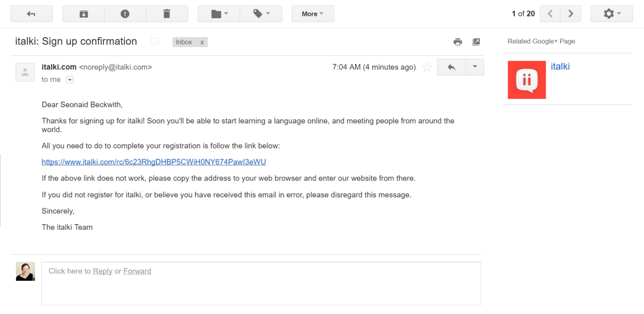This screenshot has width=644, height=314.
Task: Reply using the arrow button
Action: point(451,67)
